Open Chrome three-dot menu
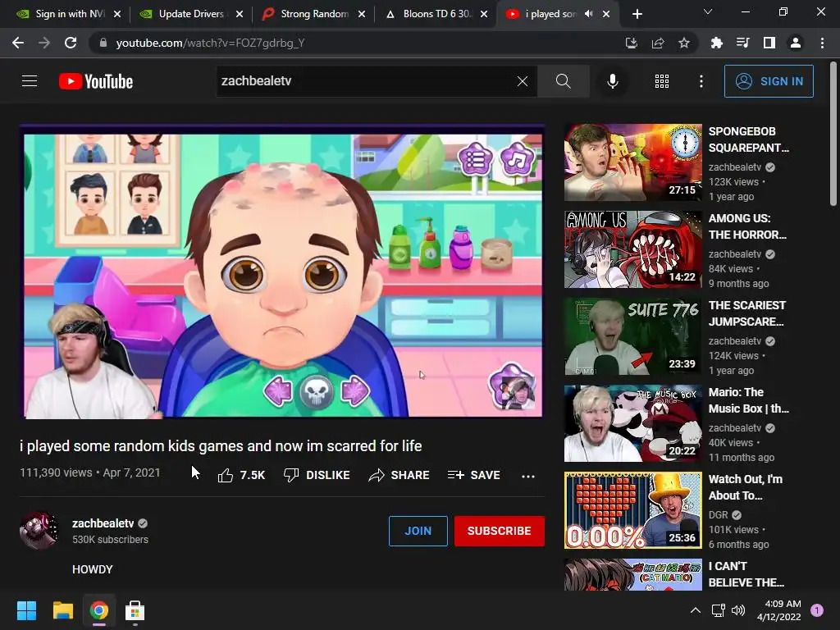Image resolution: width=840 pixels, height=630 pixels. click(x=822, y=43)
